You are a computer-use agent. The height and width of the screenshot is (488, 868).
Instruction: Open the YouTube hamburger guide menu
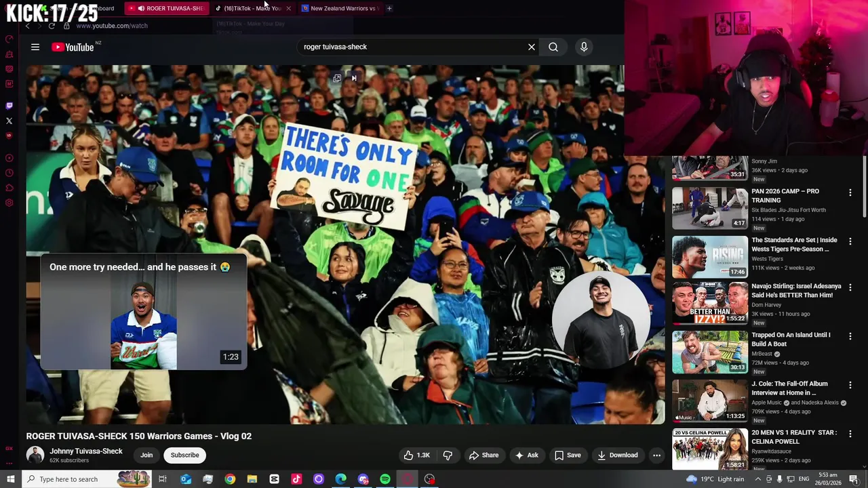35,47
